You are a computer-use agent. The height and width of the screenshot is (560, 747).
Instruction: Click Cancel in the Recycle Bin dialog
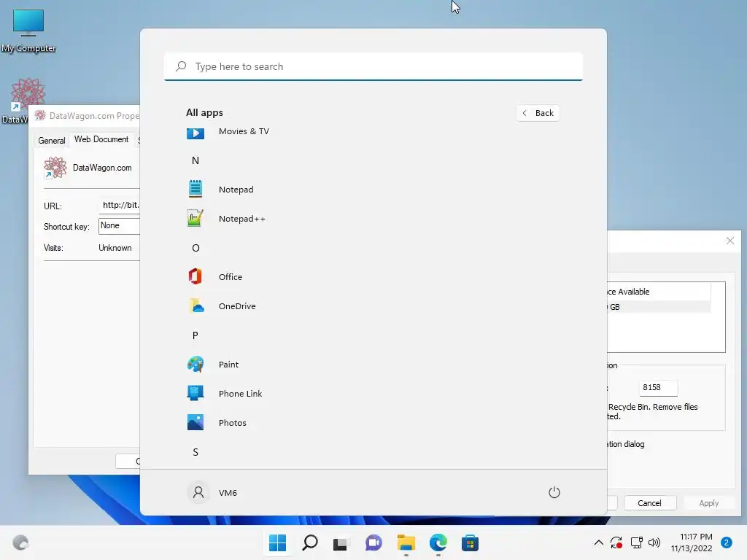pos(650,503)
